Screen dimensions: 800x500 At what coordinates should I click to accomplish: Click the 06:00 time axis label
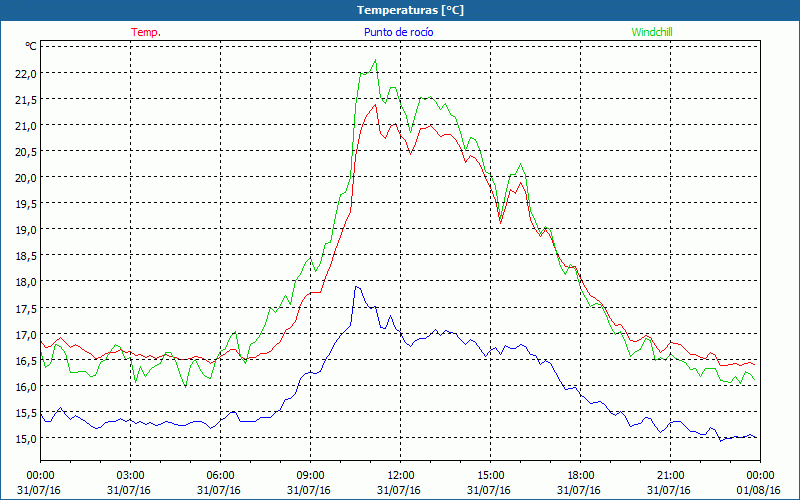[x=220, y=476]
